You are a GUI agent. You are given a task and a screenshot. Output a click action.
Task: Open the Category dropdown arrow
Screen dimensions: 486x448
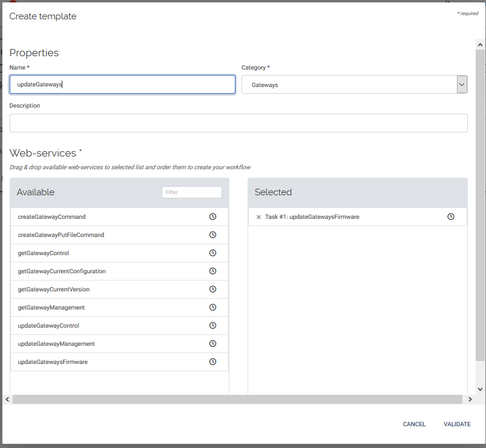462,85
